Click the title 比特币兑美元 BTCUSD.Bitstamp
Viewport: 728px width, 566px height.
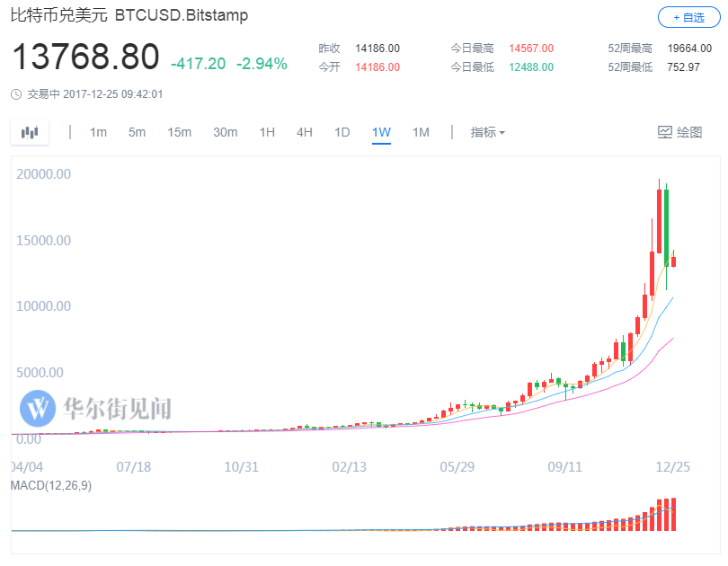(x=129, y=15)
